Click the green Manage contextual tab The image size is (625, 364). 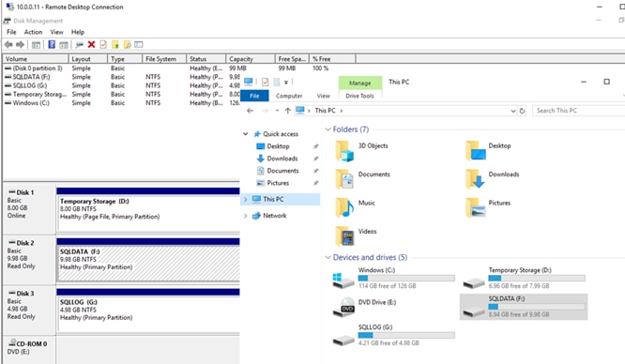pos(360,83)
